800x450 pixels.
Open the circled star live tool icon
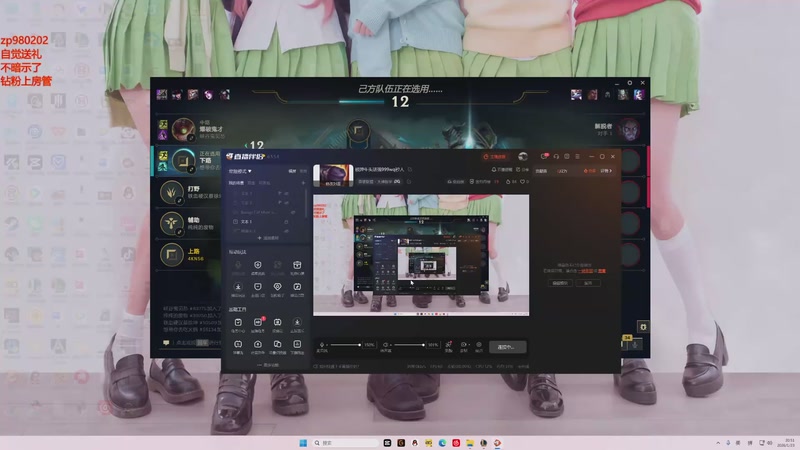[x=297, y=322]
